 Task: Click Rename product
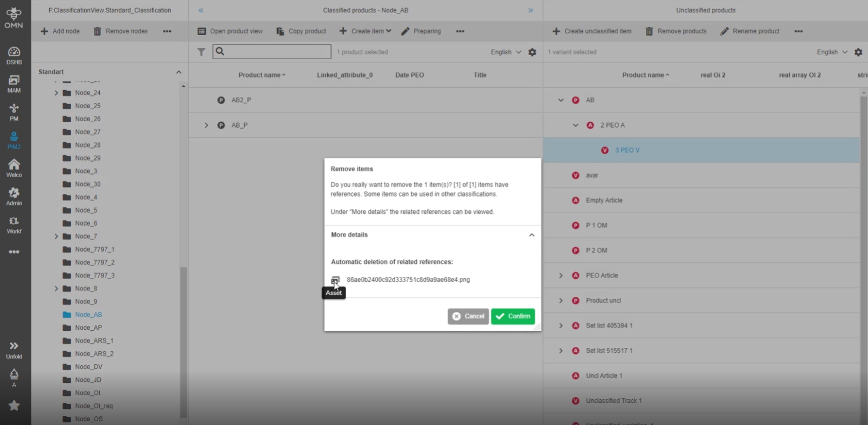[750, 31]
